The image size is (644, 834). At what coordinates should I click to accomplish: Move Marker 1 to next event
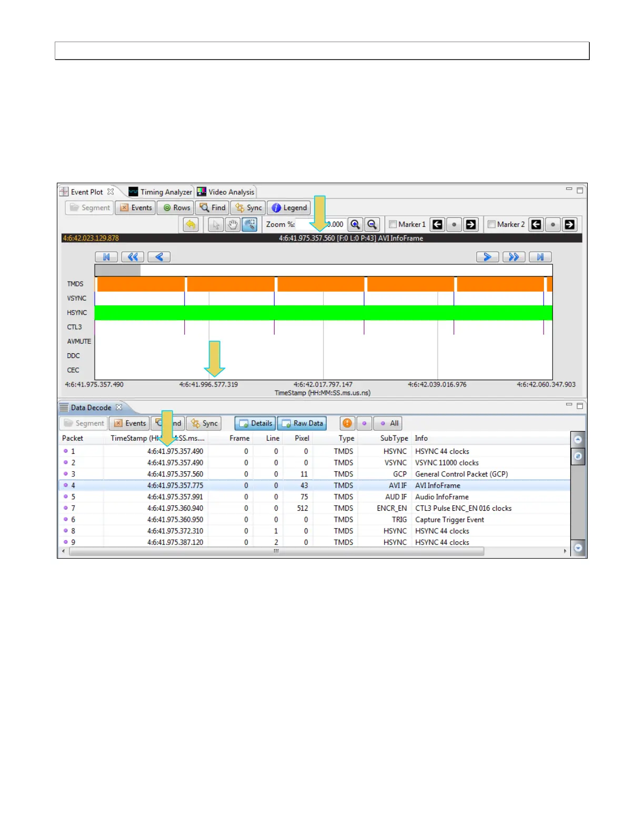coord(471,225)
